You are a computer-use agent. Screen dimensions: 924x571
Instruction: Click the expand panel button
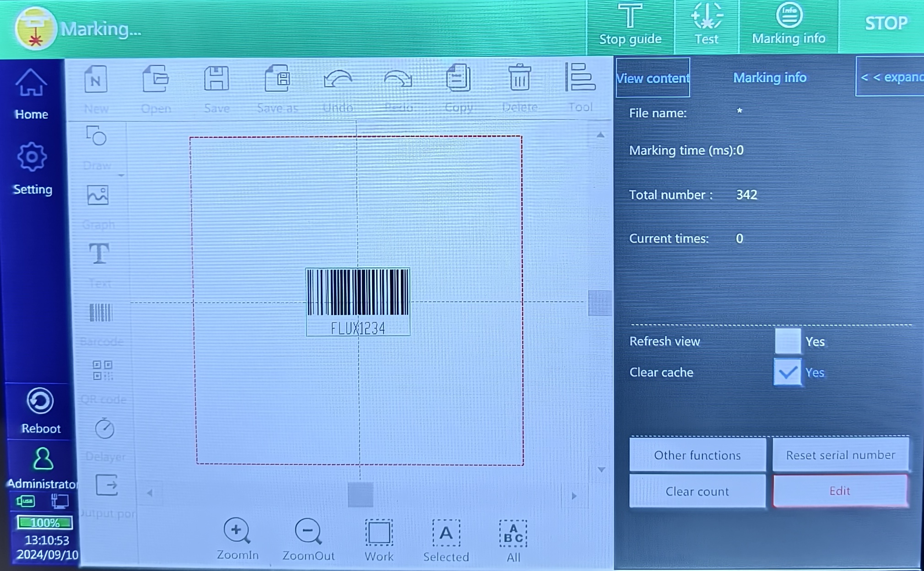click(890, 77)
